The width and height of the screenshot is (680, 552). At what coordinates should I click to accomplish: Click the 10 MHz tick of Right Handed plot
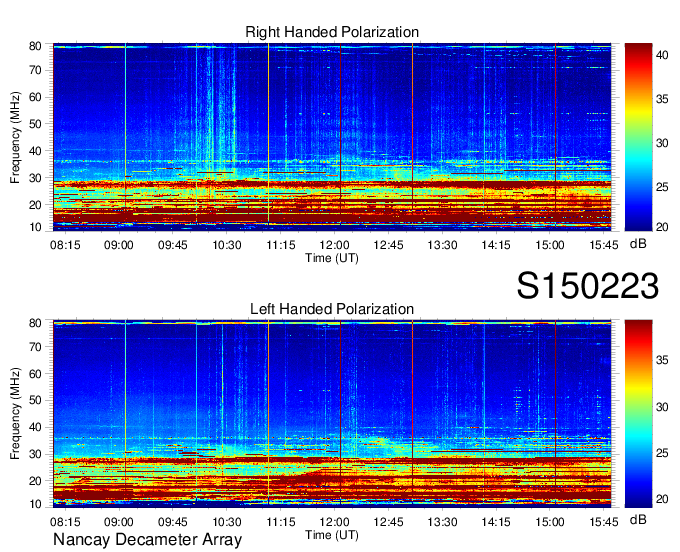35,227
